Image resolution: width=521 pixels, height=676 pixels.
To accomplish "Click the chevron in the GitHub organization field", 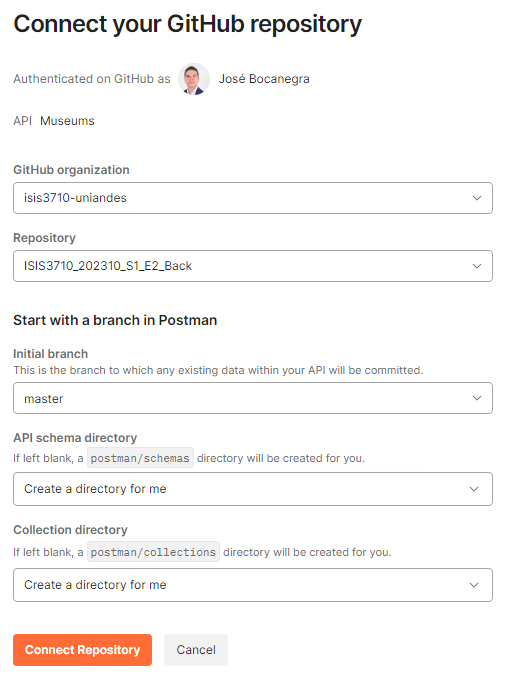I will click(477, 198).
